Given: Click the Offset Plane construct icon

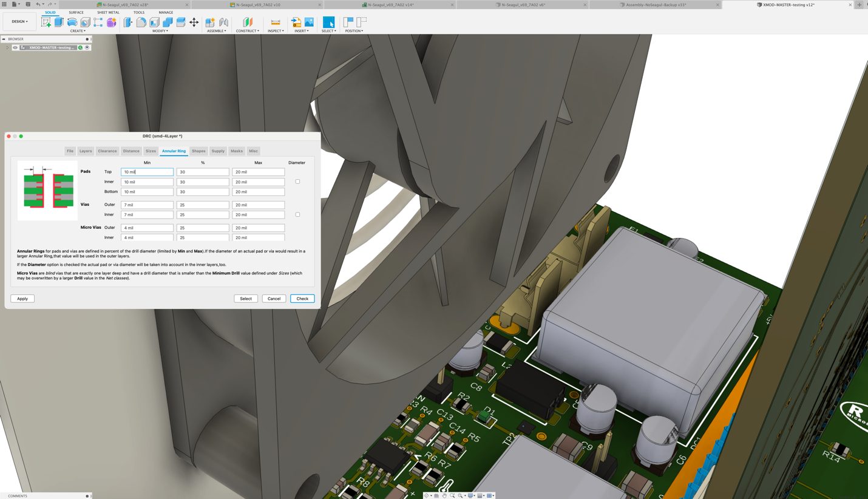Looking at the screenshot, I should (247, 22).
